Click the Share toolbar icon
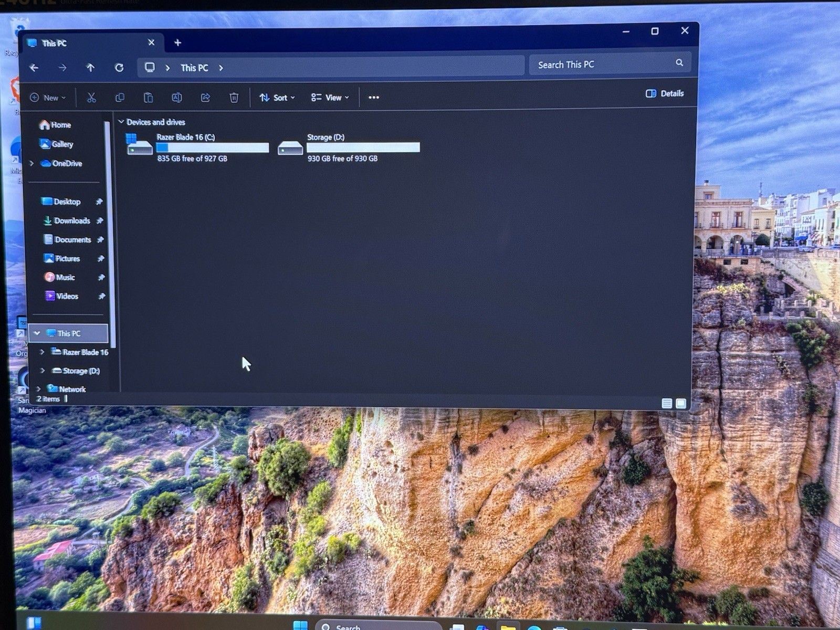840x630 pixels. (205, 98)
